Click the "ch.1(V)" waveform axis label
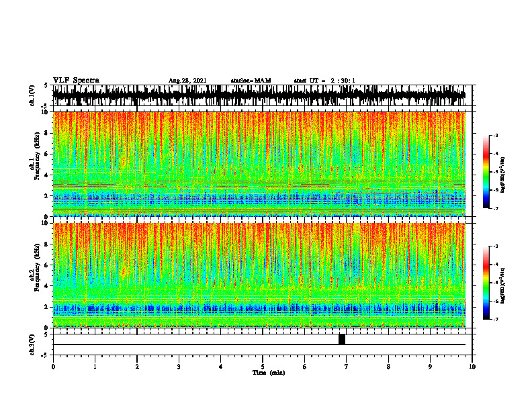Viewport: 532px width, 411px height. point(32,95)
